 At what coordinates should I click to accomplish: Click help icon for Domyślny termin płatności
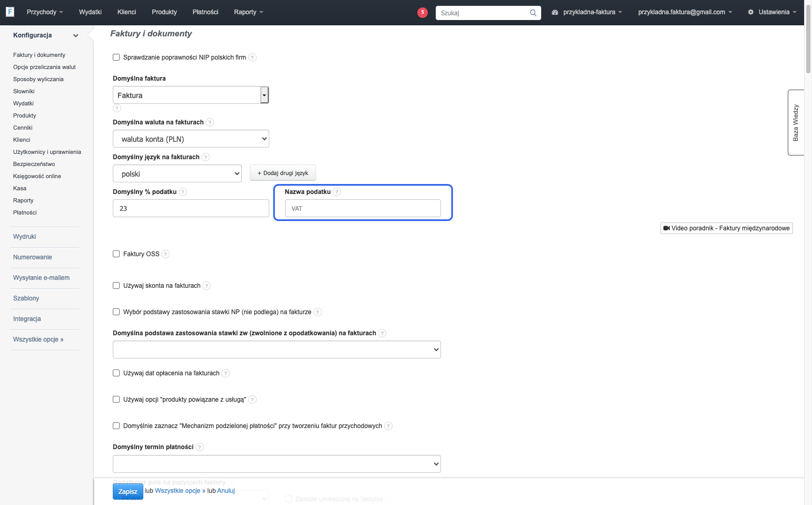pos(200,447)
